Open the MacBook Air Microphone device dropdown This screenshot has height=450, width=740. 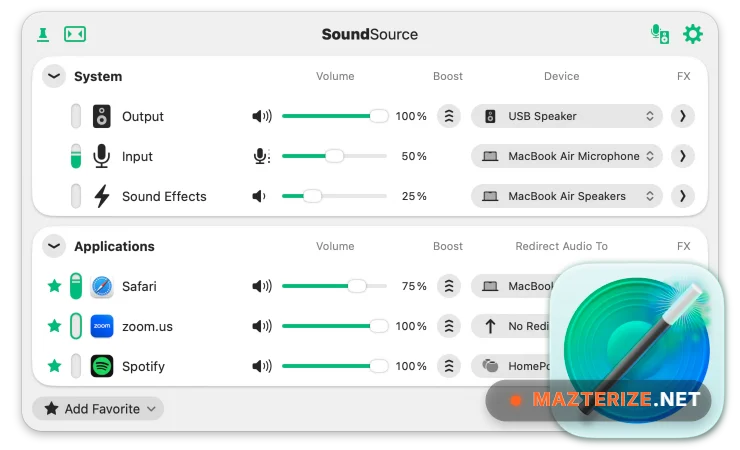[x=567, y=156]
